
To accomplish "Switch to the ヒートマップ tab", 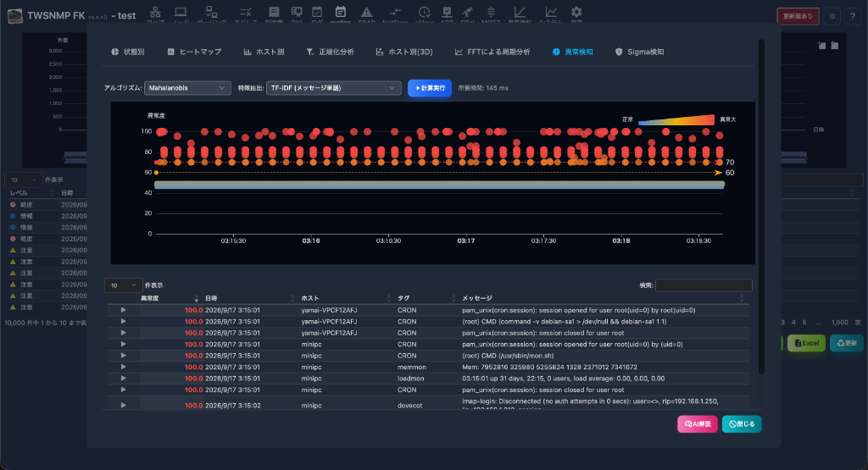I will (x=194, y=52).
